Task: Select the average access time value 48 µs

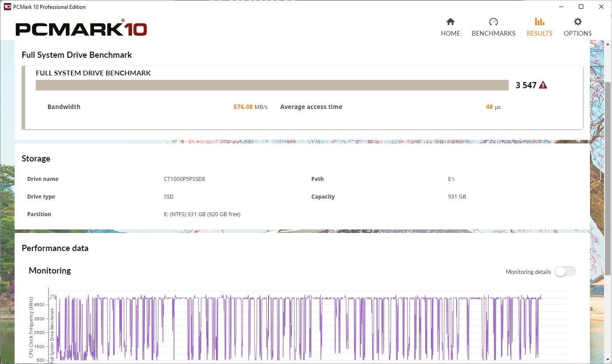Action: [x=493, y=107]
